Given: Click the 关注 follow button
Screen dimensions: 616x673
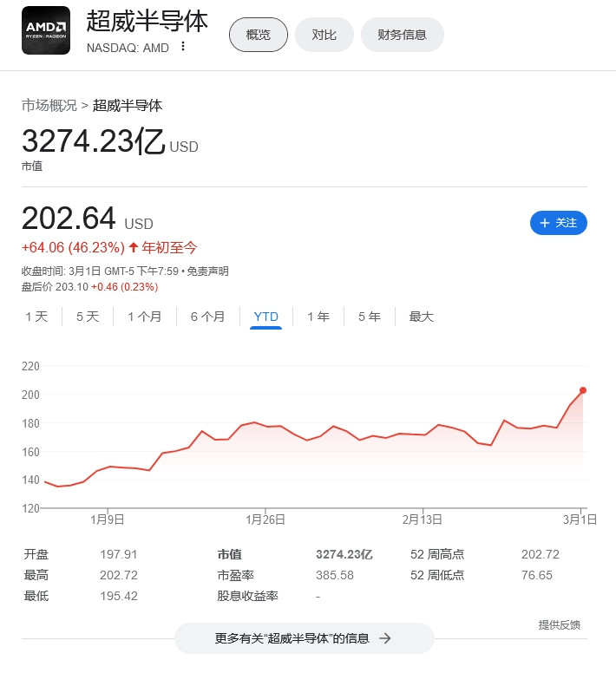Looking at the screenshot, I should coord(559,223).
